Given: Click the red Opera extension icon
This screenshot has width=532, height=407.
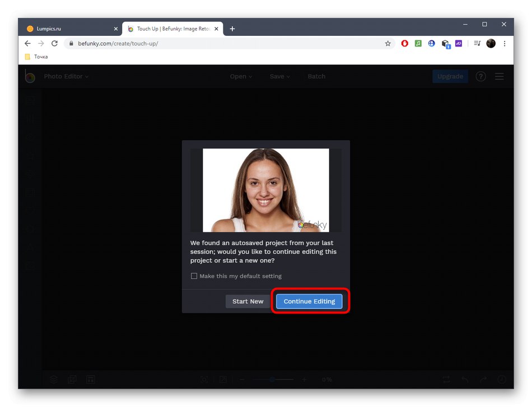Looking at the screenshot, I should pos(404,44).
